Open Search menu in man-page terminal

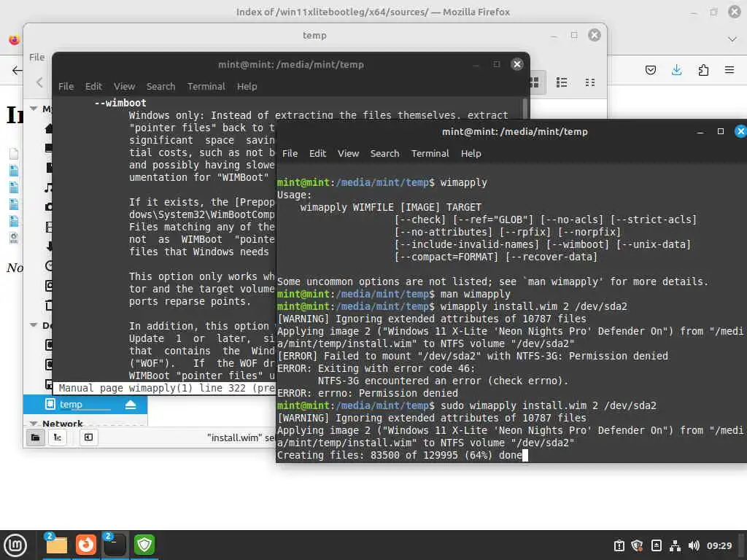coord(160,86)
